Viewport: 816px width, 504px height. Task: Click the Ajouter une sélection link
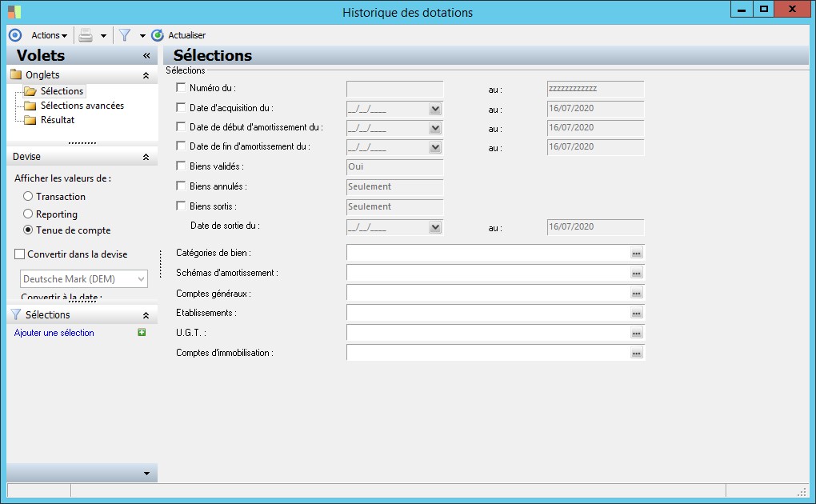(x=54, y=333)
